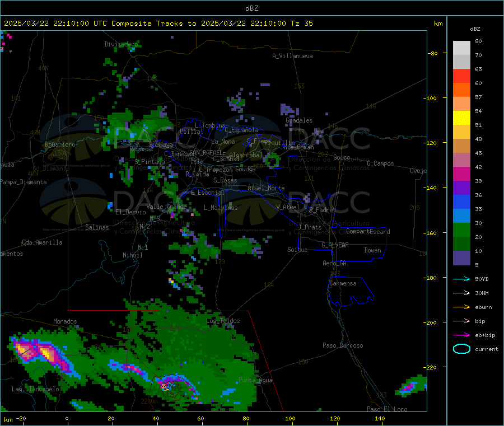
Task: Click the 'Bowen' map label
Action: click(372, 250)
